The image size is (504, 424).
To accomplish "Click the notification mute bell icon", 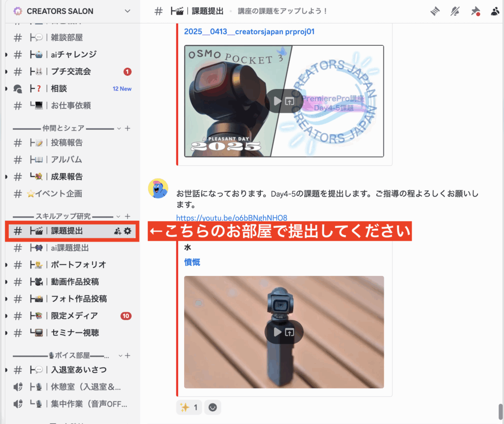I will click(455, 12).
